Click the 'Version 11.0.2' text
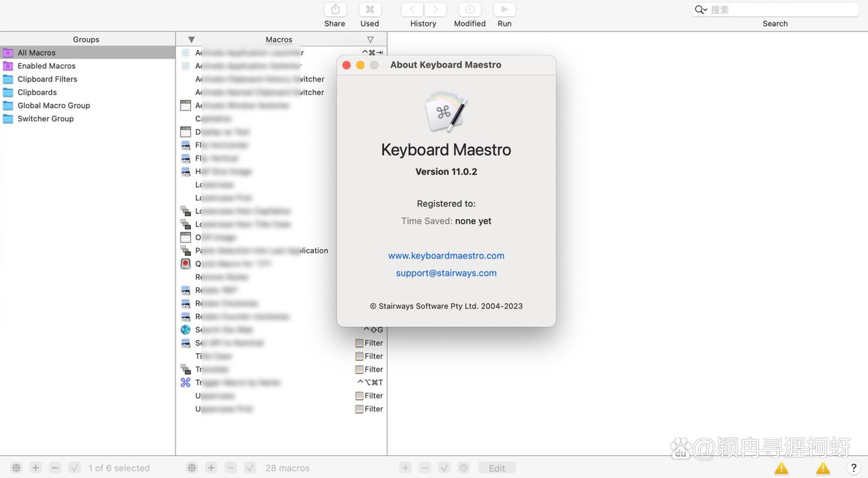This screenshot has width=868, height=478. 446,171
